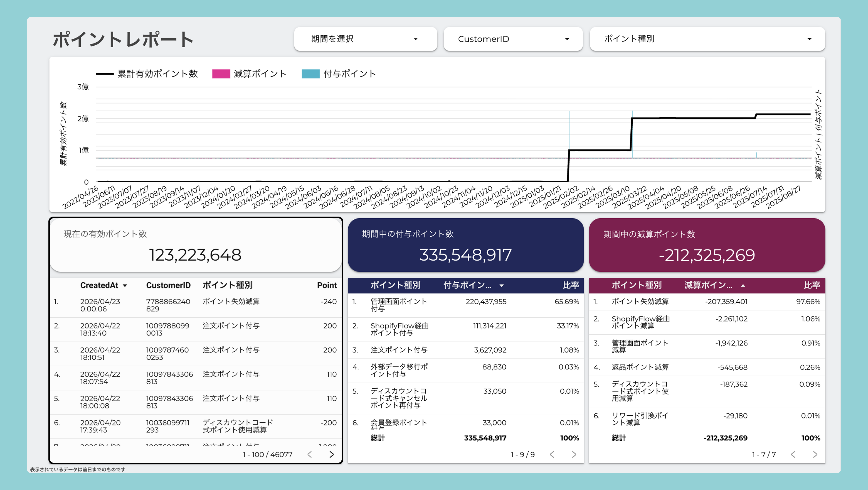This screenshot has width=868, height=490.
Task: Open the 期間を選択 date range dropdown
Action: pyautogui.click(x=366, y=39)
